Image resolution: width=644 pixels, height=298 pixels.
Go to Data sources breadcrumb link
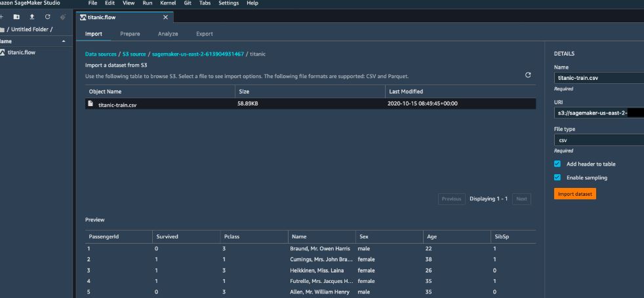point(100,54)
